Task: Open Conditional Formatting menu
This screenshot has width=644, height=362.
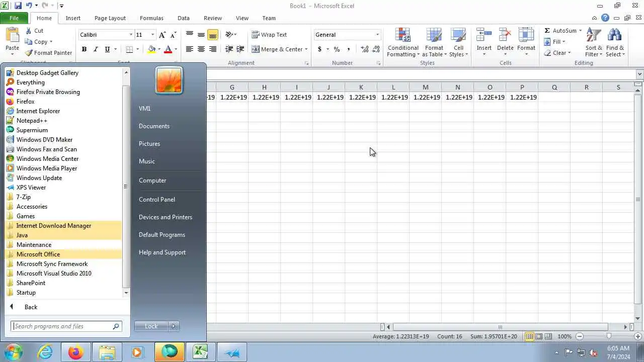Action: click(x=403, y=43)
